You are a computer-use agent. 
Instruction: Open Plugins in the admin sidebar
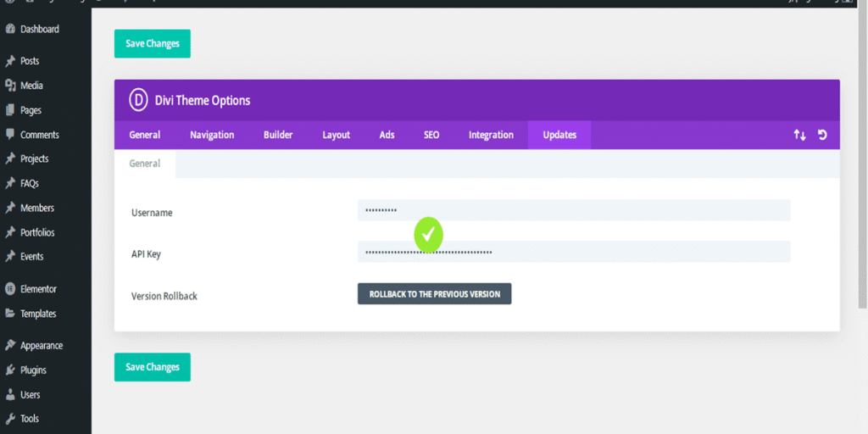tap(33, 370)
